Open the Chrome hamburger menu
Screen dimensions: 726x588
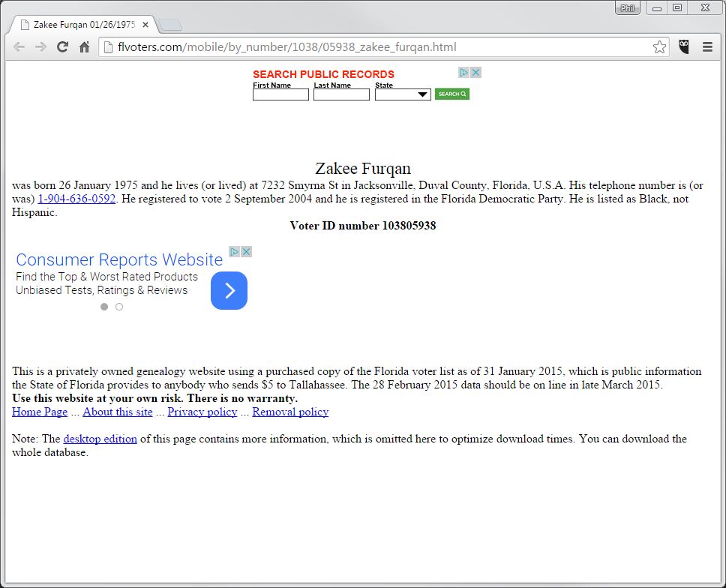[707, 47]
